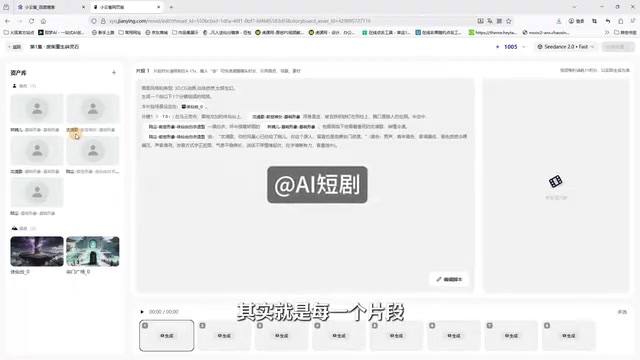Open the tab list dropdown chevron
The image size is (640, 360).
coord(574,7)
